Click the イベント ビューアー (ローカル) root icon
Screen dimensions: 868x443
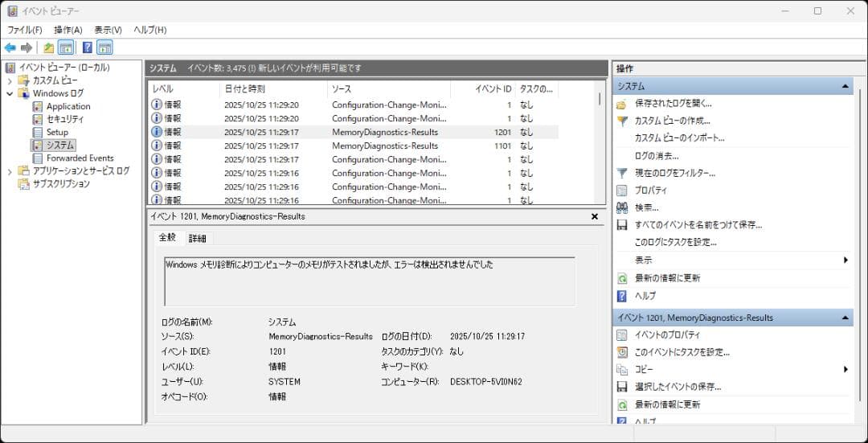coord(10,68)
